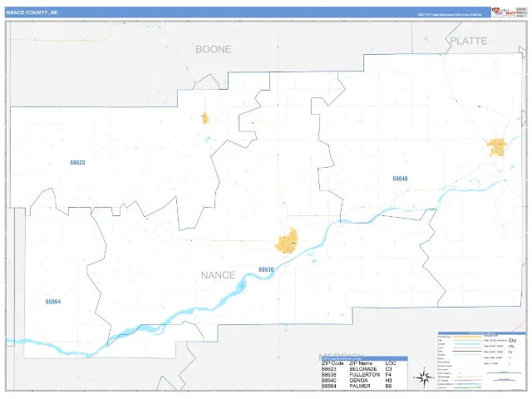The image size is (532, 399).
Task: Click the 'LOC' column header
Action: pos(391,363)
